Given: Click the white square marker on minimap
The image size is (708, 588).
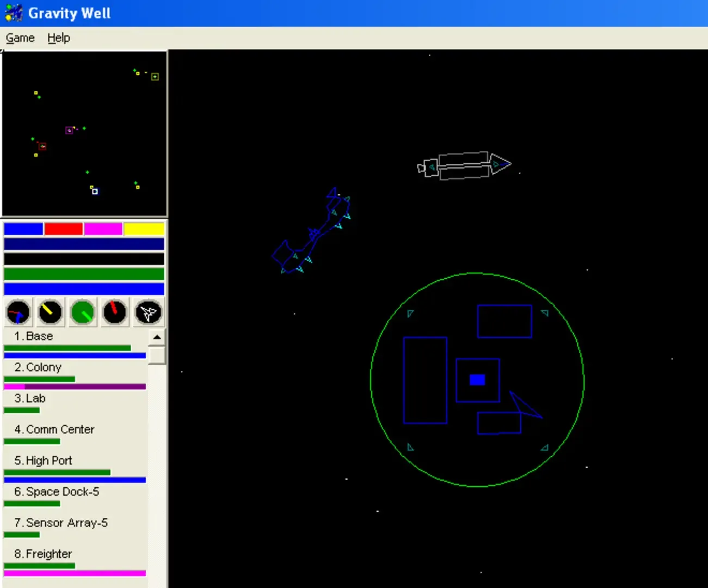Looking at the screenshot, I should [95, 191].
